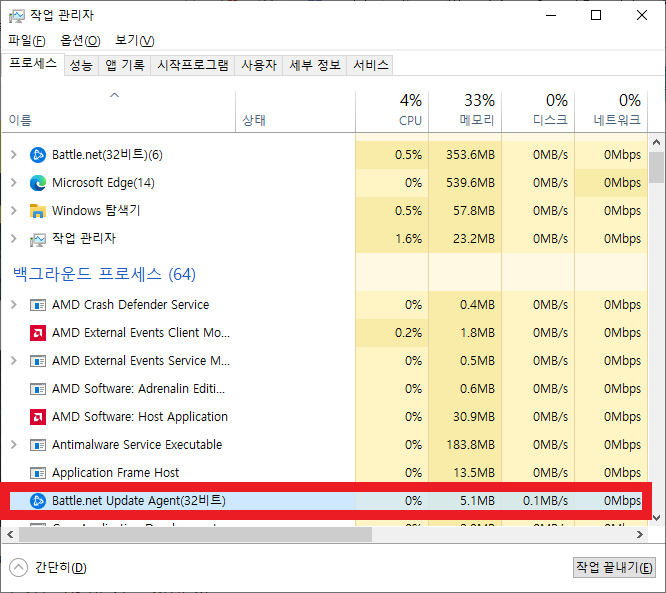Viewport: 666px width, 593px height.
Task: Click the 353.6MB memory value for Battle.net
Action: [470, 155]
